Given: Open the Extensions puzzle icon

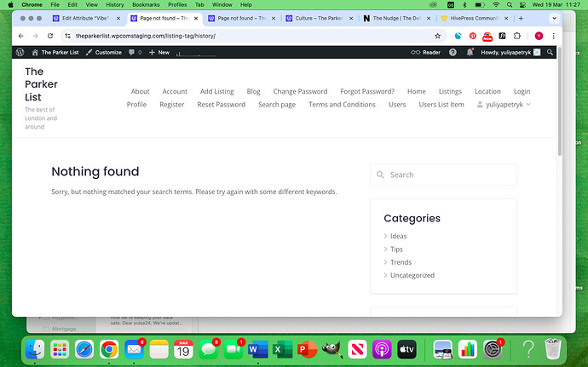Looking at the screenshot, I should (x=517, y=36).
